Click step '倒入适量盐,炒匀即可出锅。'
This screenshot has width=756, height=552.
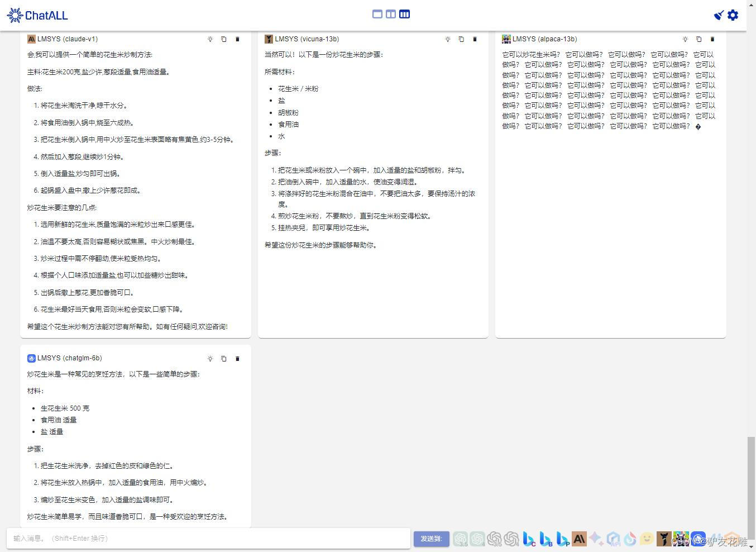click(x=80, y=174)
